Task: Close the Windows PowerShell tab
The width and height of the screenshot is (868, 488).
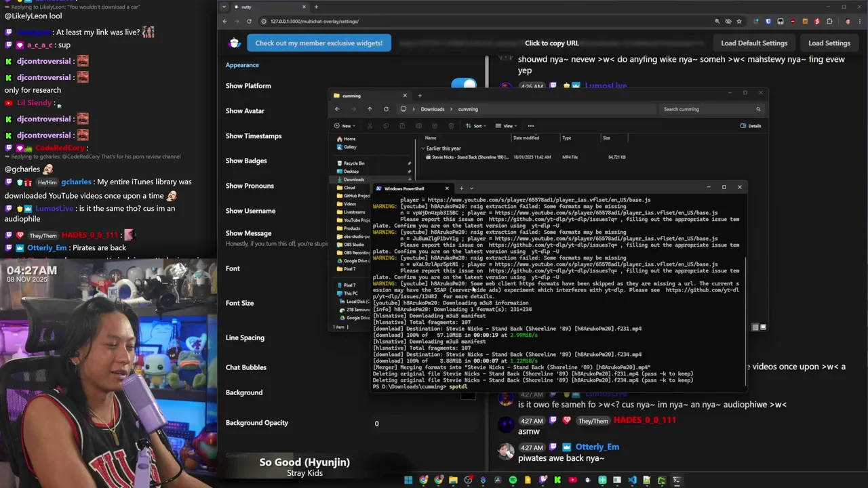Action: point(447,188)
